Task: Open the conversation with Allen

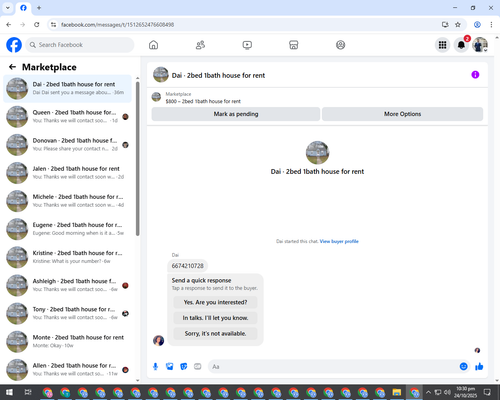Action: click(x=67, y=370)
